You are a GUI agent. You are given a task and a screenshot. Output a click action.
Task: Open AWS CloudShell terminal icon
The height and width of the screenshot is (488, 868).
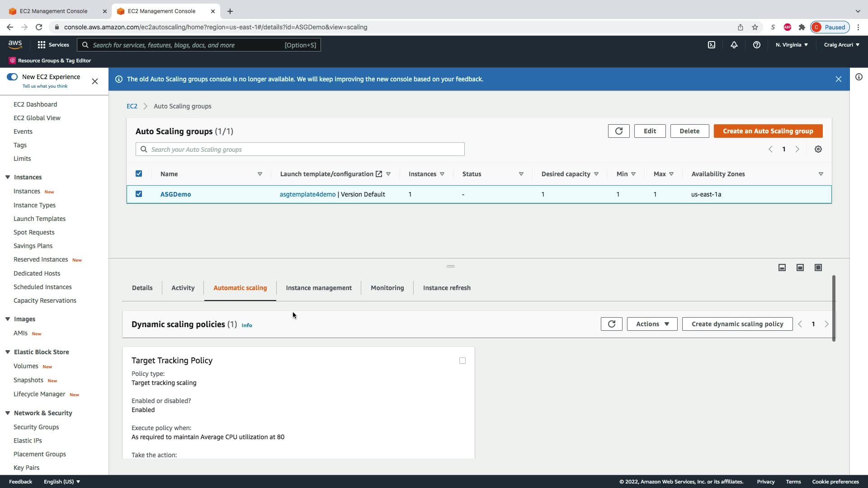point(712,45)
